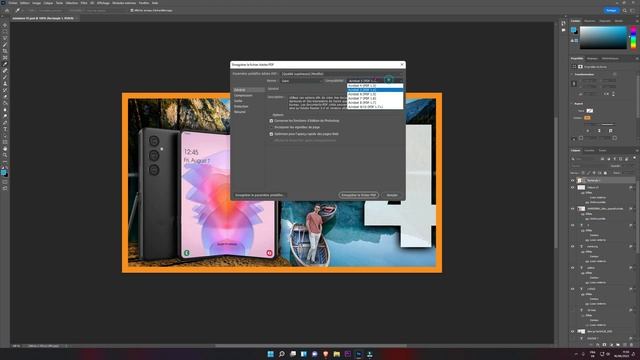640x360 pixels.
Task: Open the Fichier menu
Action: tap(13, 3)
